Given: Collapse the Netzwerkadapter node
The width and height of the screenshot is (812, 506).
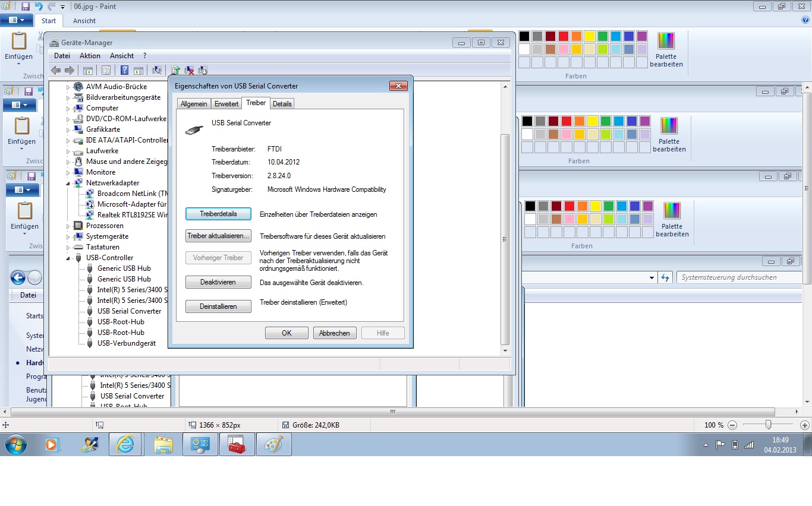Looking at the screenshot, I should (68, 183).
